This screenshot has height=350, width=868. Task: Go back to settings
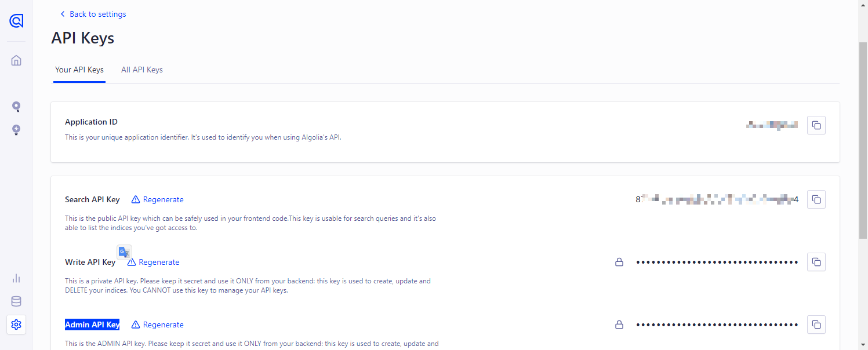coord(93,14)
